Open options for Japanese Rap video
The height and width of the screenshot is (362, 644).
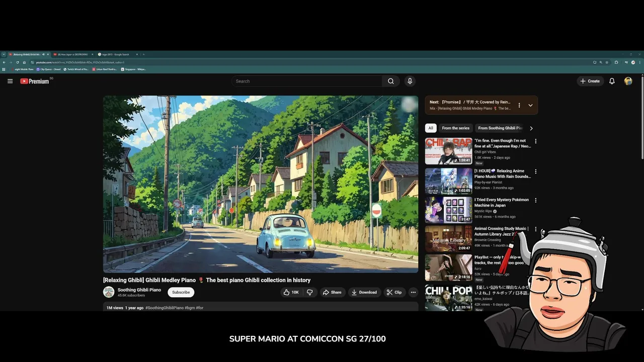tap(535, 141)
